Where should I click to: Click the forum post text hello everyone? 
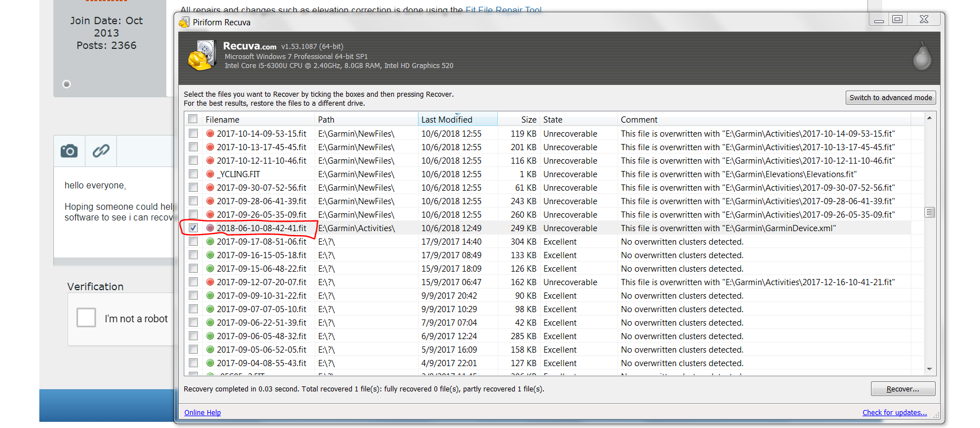[x=96, y=186]
